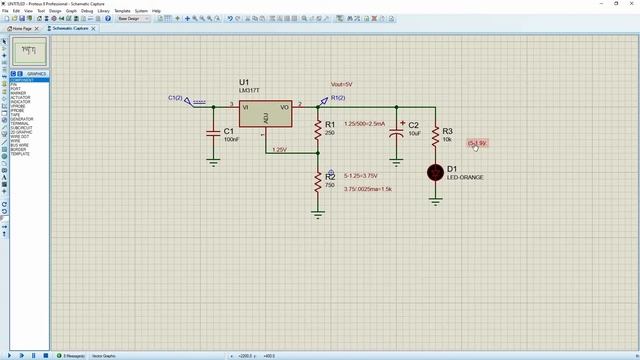Open the Debug menu
The width and height of the screenshot is (640, 360).
click(87, 11)
